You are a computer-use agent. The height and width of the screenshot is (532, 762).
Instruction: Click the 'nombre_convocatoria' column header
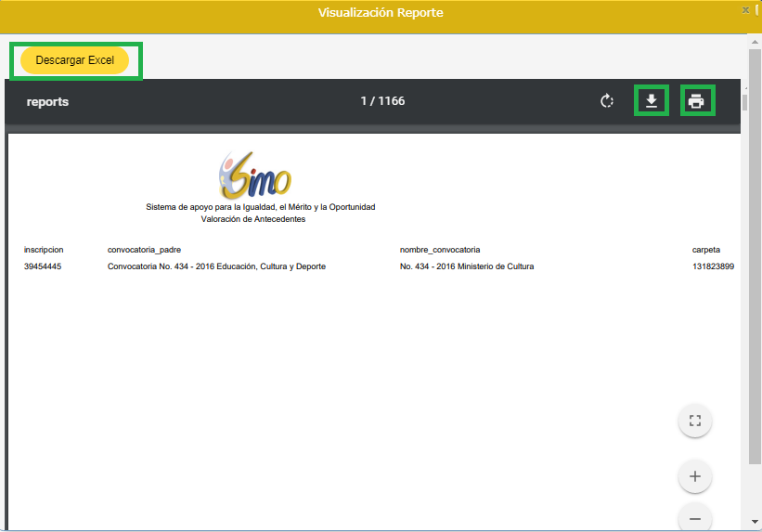(440, 250)
